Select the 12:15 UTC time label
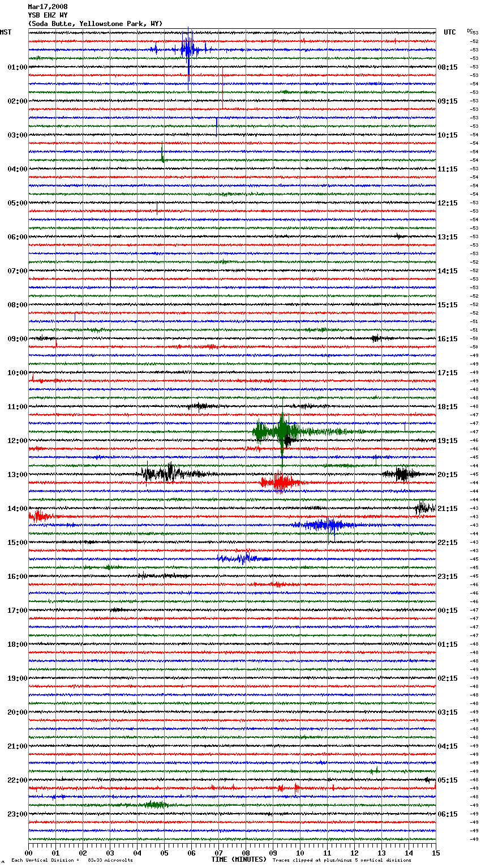Screen dimensions: 481x868 448,203
